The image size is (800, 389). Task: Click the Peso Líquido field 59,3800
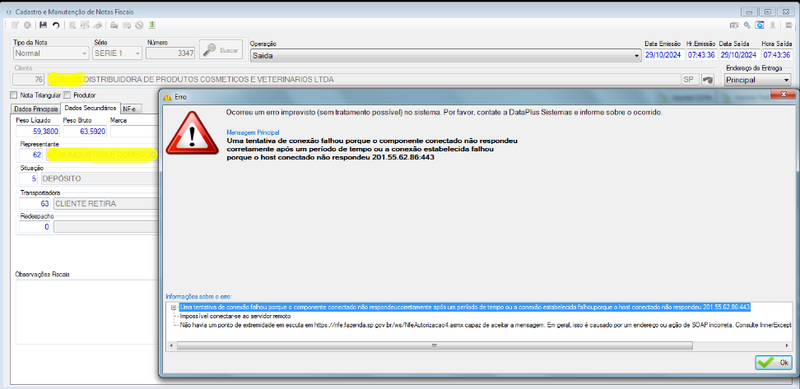(x=39, y=131)
